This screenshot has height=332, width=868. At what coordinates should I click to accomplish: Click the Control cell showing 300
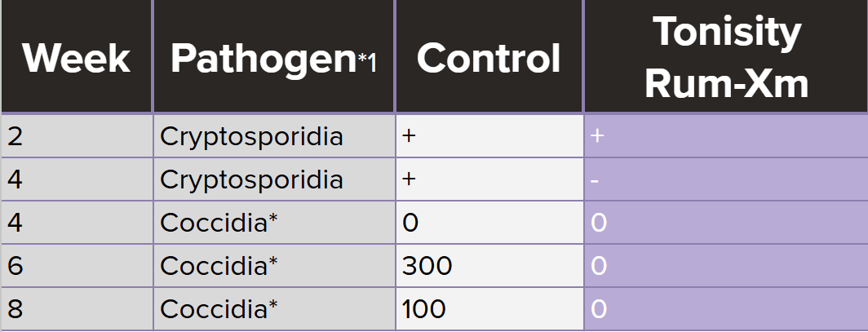click(x=427, y=266)
